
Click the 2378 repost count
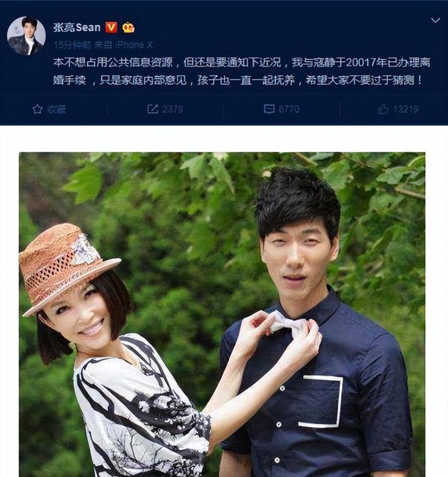tap(172, 109)
